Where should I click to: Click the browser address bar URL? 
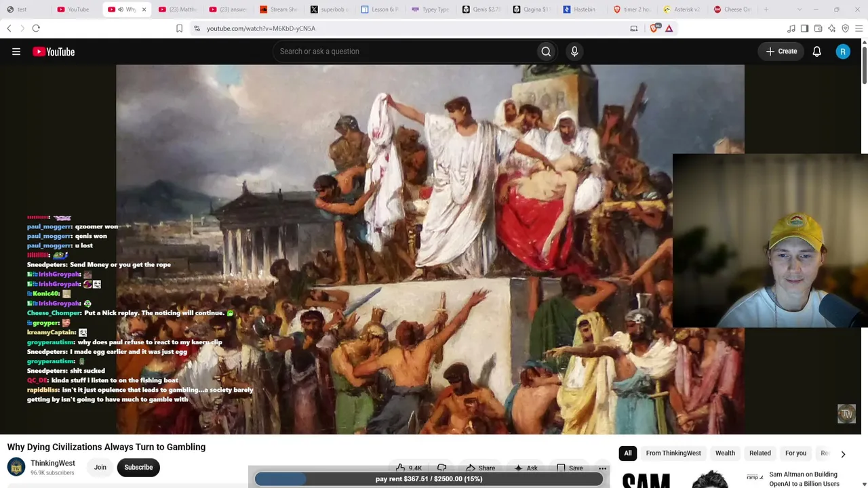point(261,28)
